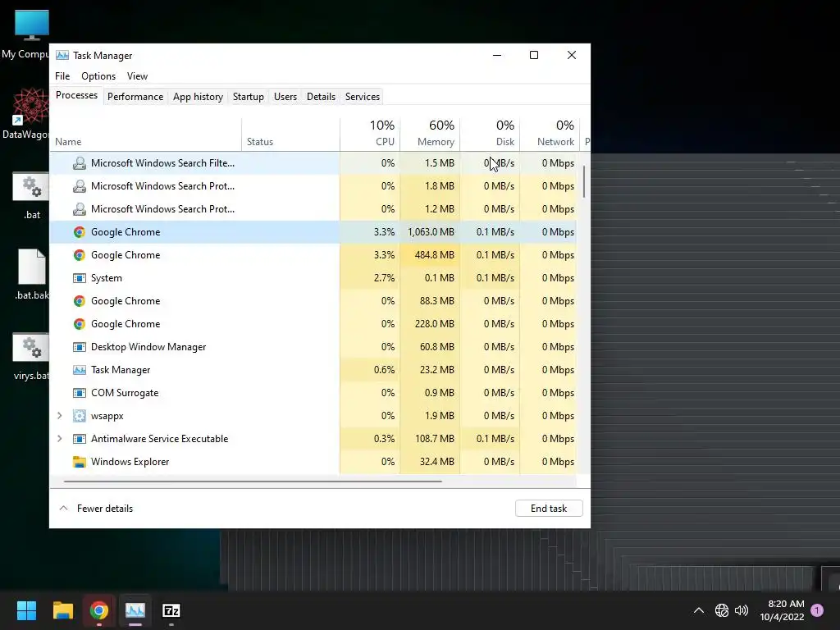840x630 pixels.
Task: Select the first Microsoft Windows Search Prot... row, 1.8 MB
Action: [x=313, y=186]
